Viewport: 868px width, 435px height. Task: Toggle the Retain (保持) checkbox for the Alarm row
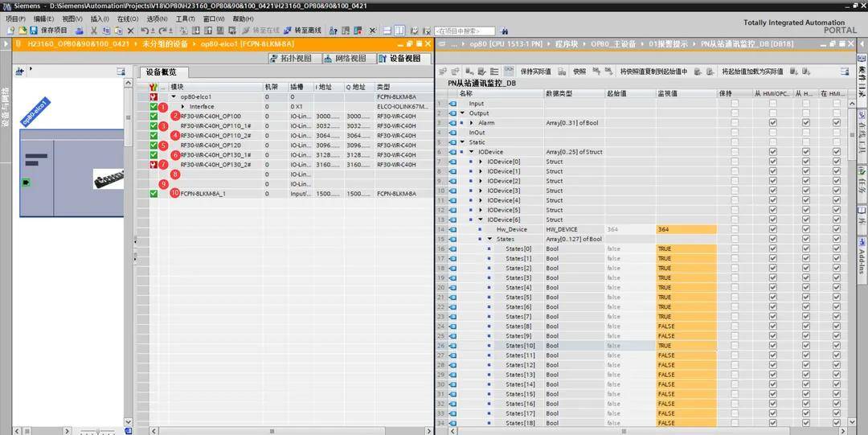734,123
